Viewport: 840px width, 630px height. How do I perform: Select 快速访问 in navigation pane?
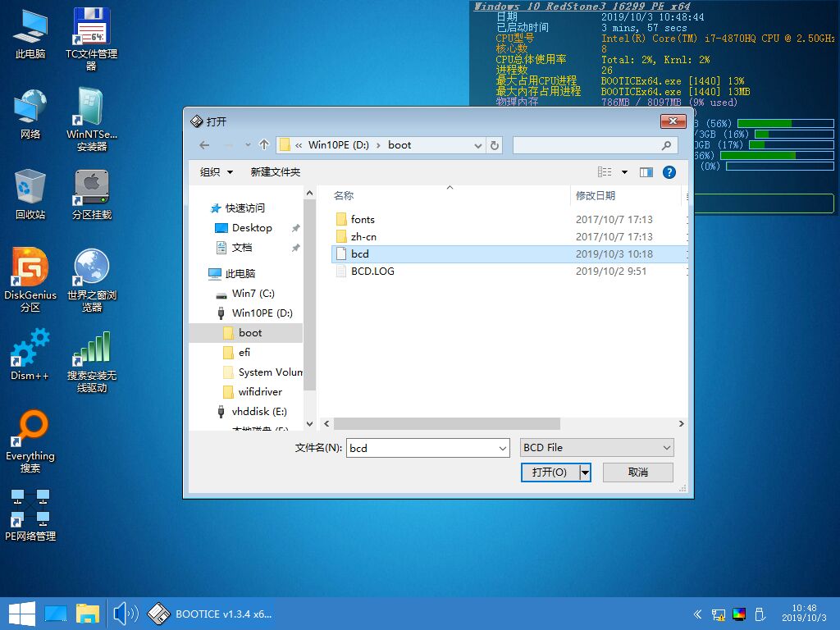coord(244,208)
